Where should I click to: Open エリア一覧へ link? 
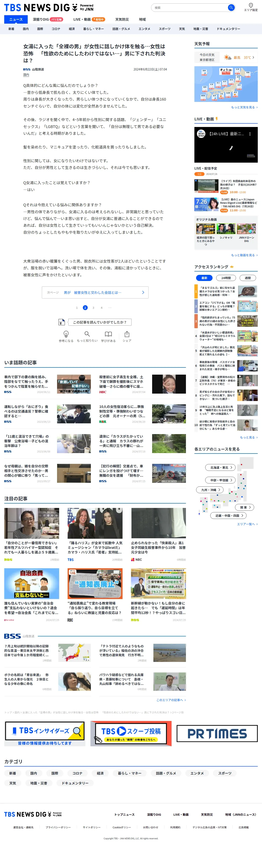247,524
